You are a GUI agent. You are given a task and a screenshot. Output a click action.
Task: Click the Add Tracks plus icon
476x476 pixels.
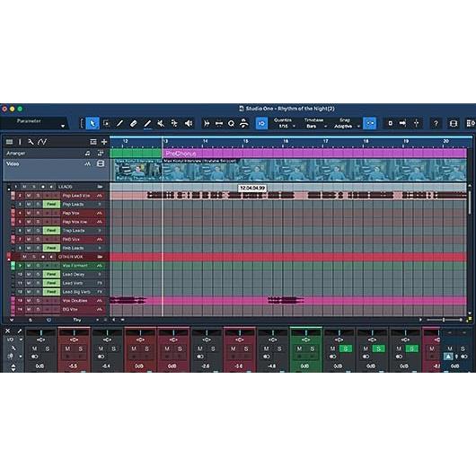pyautogui.click(x=104, y=142)
